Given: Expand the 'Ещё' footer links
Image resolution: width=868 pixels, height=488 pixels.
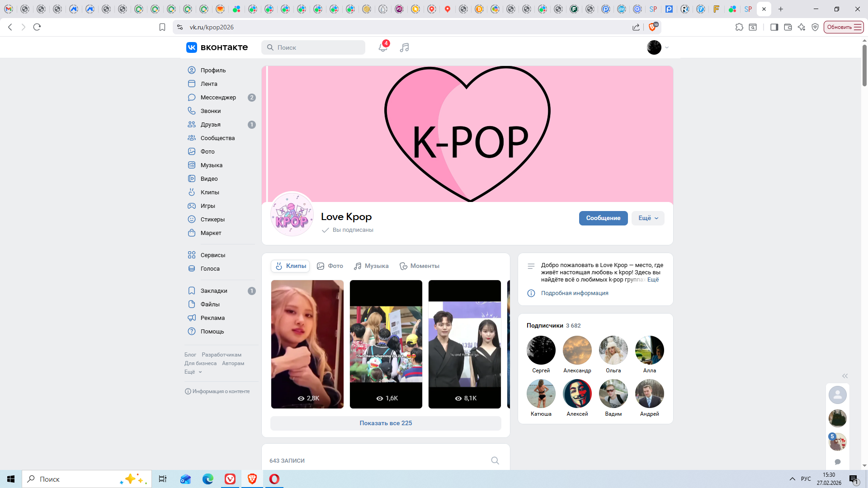Looking at the screenshot, I should click(x=193, y=372).
